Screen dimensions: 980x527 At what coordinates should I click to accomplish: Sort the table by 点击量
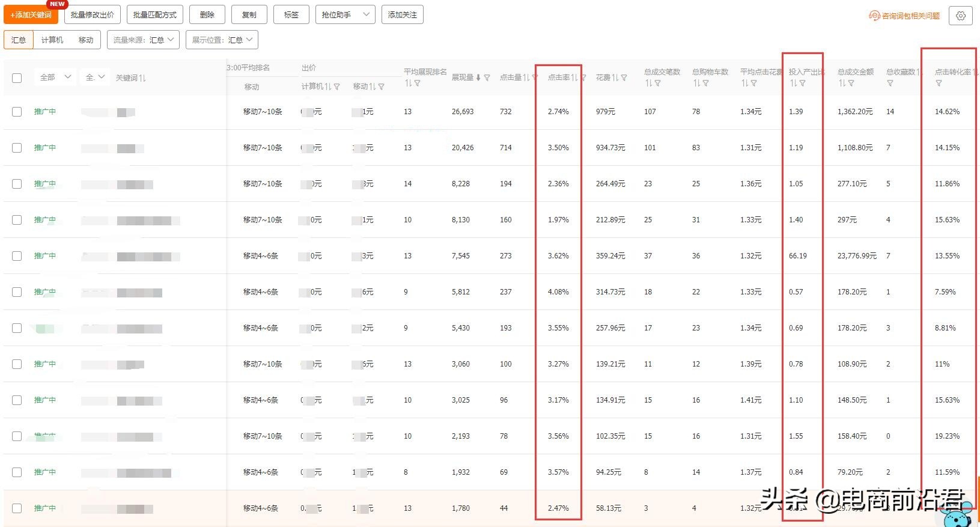click(526, 78)
